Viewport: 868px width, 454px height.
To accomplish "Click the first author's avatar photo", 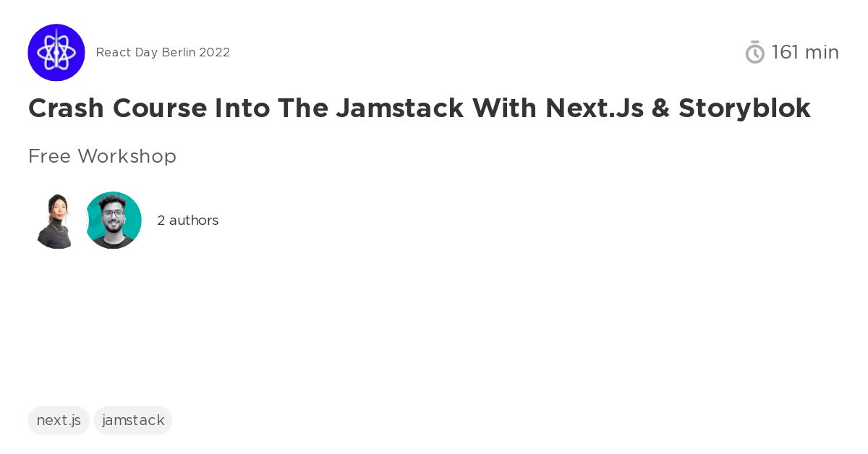I will click(x=55, y=220).
